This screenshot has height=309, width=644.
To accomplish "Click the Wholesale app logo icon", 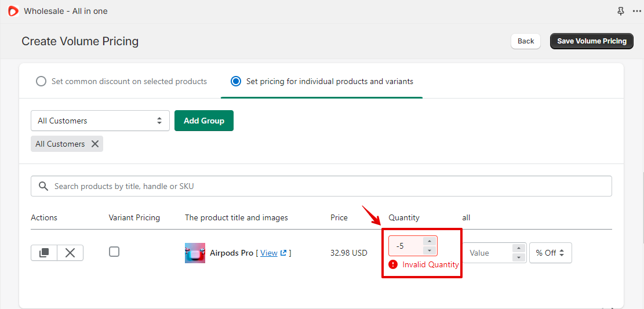I will (x=13, y=11).
